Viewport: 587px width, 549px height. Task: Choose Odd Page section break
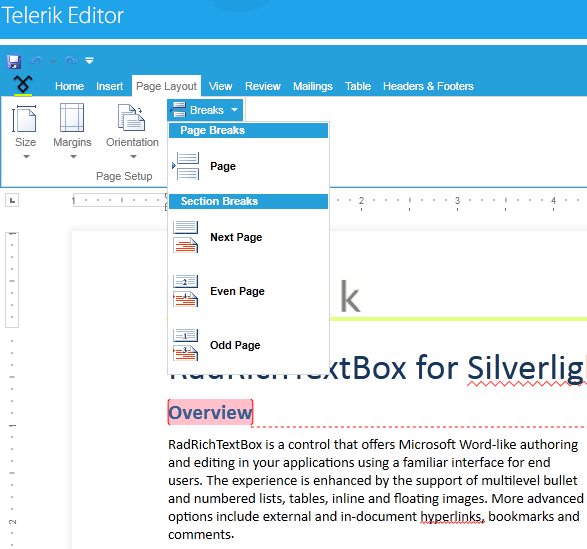[x=248, y=345]
